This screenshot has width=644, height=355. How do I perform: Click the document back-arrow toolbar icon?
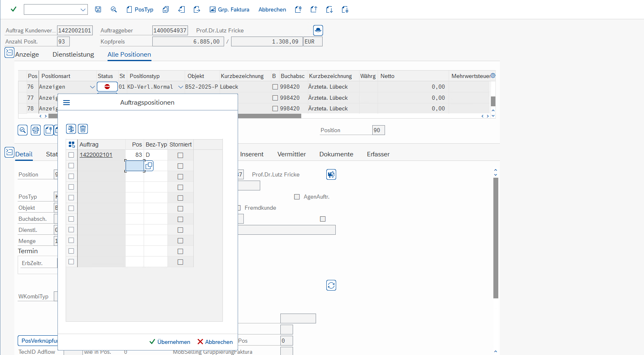coord(181,9)
